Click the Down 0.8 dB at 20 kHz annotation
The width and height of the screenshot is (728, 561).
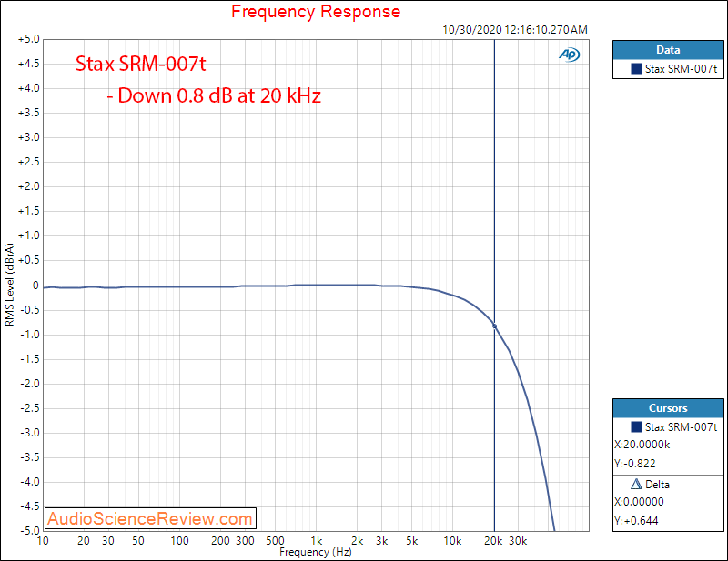coord(214,95)
